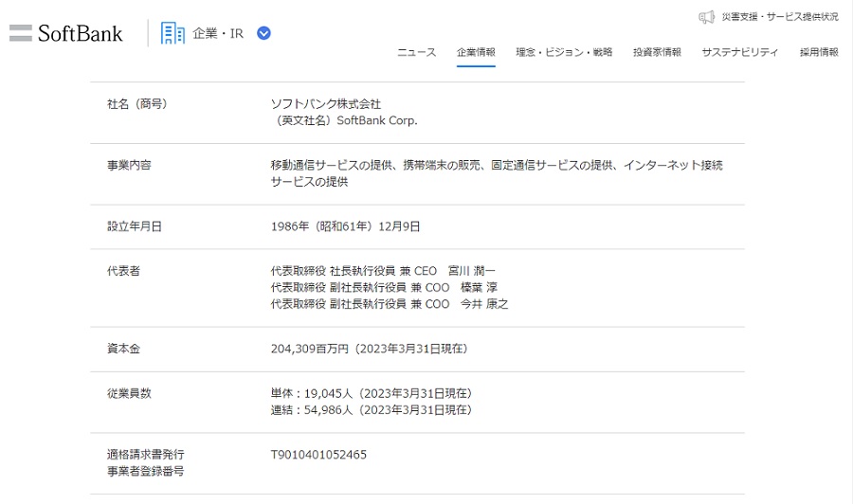Select the 企業情報 menu item
This screenshot has height=504, width=853.
click(476, 52)
